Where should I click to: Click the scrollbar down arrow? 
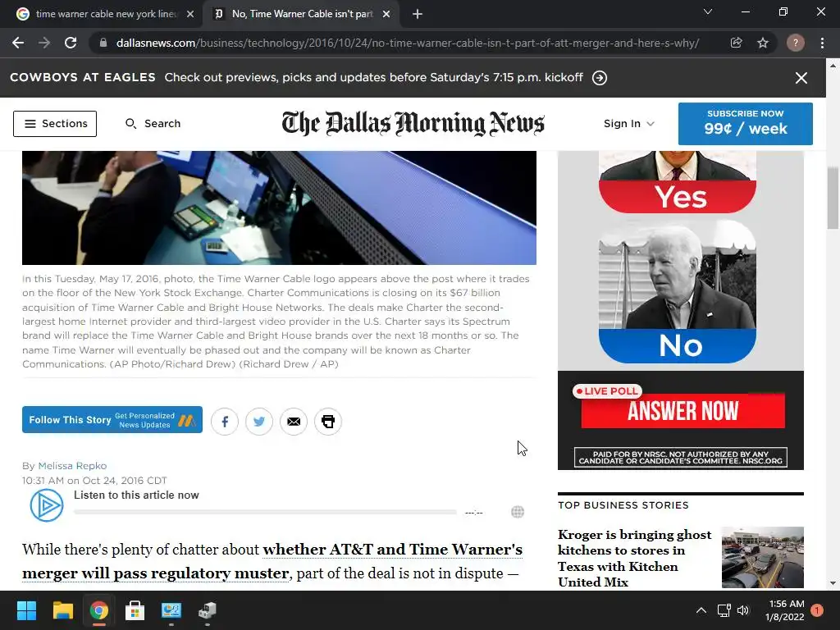pyautogui.click(x=833, y=583)
